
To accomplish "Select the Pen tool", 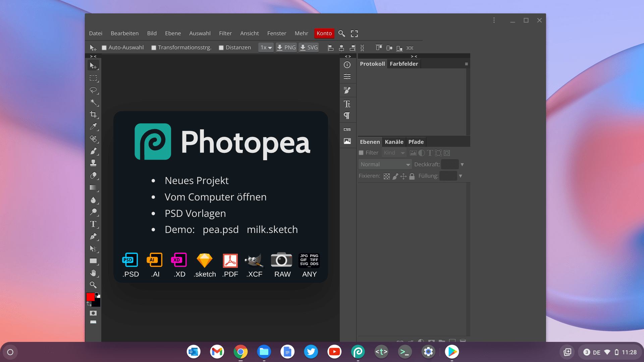I will 93,236.
